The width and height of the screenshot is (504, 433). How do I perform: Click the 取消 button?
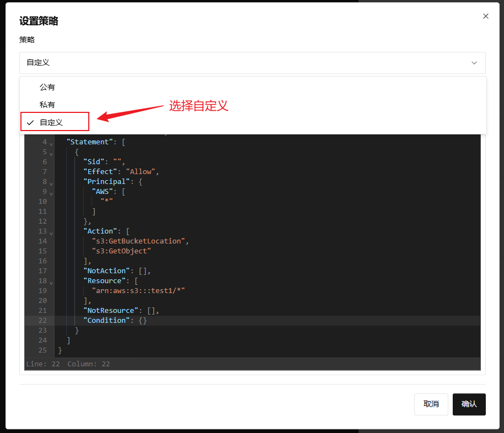(x=431, y=404)
